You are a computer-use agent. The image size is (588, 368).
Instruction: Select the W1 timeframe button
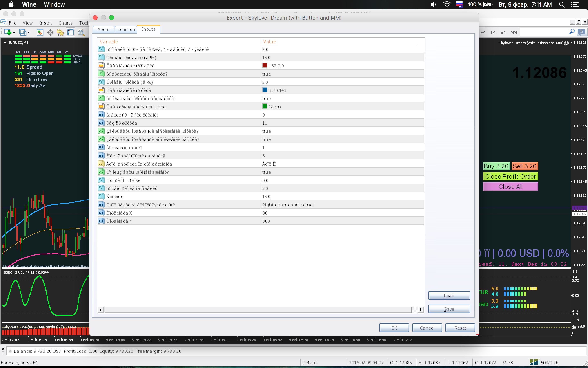pos(504,32)
